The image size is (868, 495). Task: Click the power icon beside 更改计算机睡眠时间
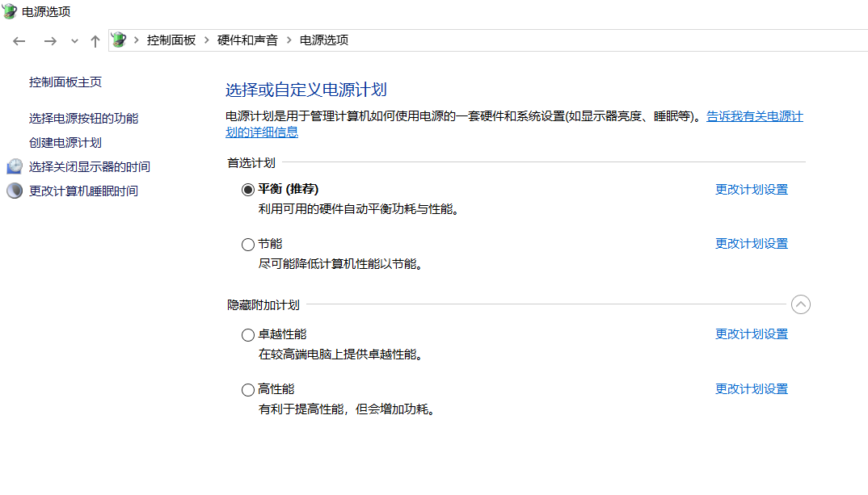pos(15,191)
